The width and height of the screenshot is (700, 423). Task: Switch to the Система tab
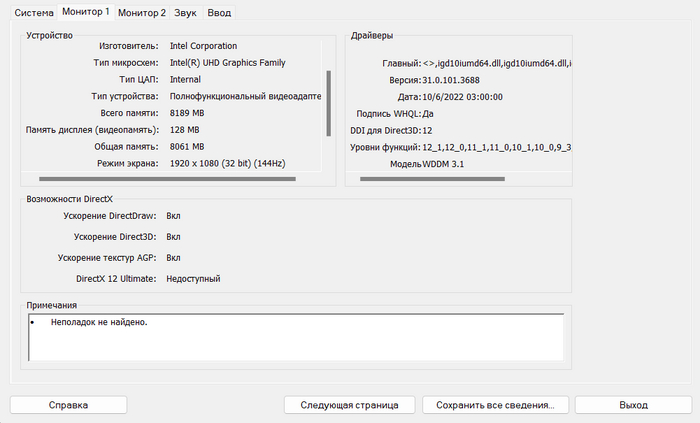34,13
